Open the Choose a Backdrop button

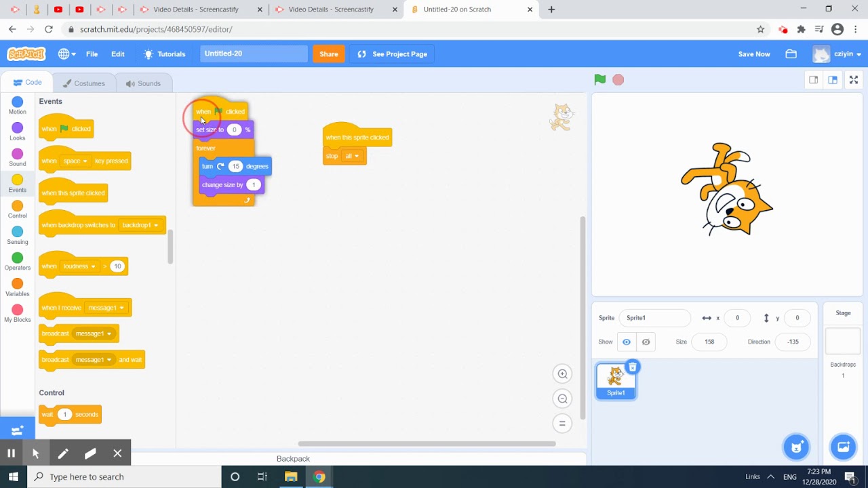coord(844,447)
